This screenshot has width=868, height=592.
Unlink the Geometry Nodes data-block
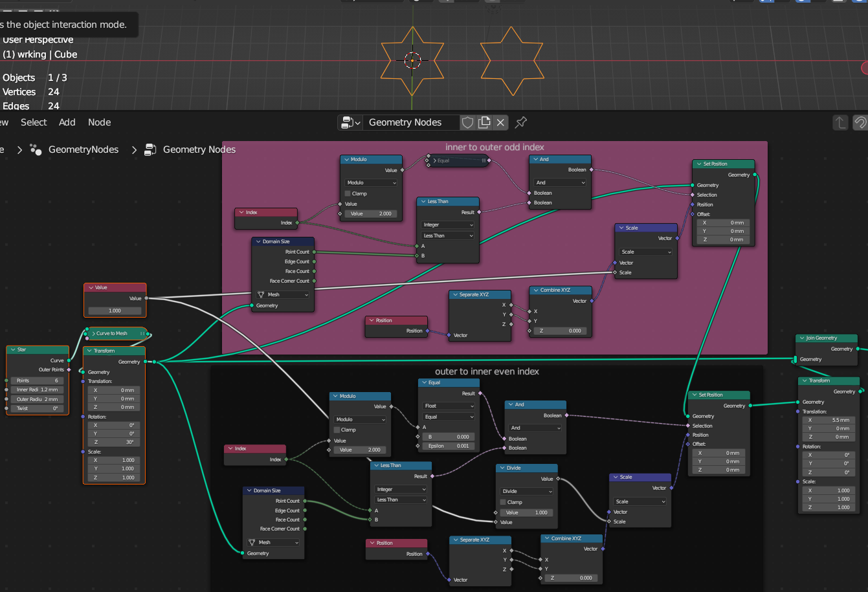coord(500,122)
